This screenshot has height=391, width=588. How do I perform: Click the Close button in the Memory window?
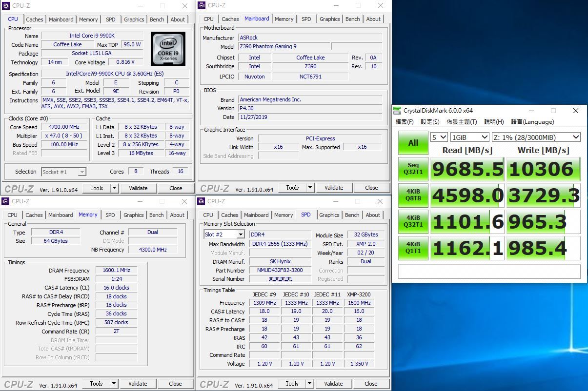tap(175, 384)
